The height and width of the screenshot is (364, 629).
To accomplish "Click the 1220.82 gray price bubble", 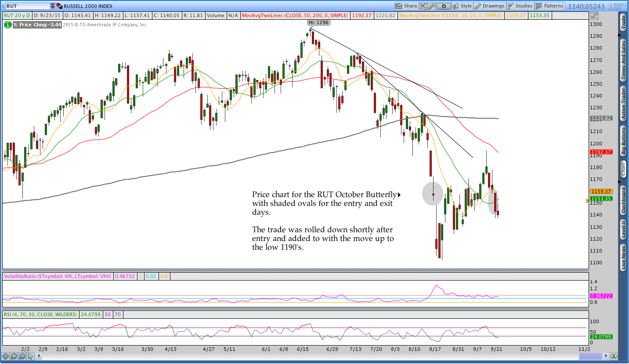I will 601,118.
